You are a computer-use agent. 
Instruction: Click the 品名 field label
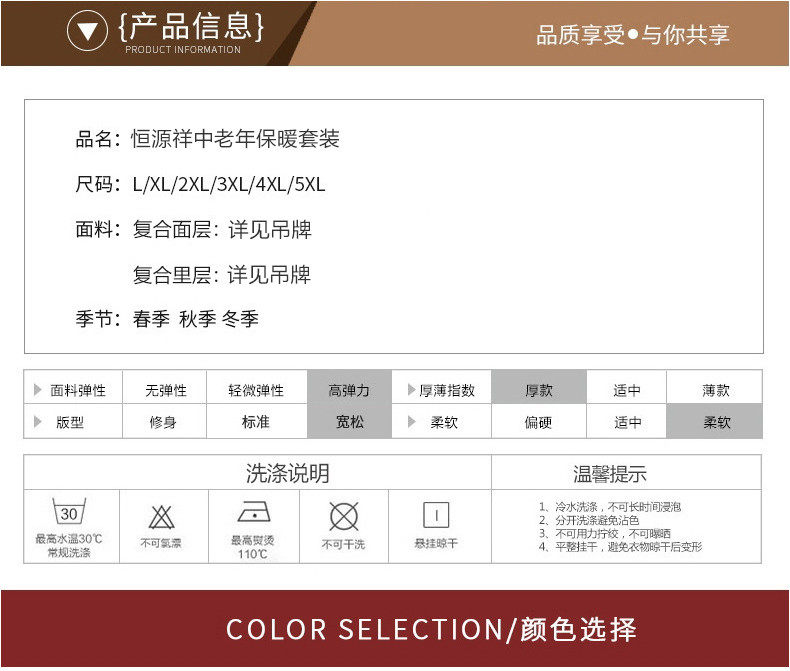click(98, 139)
